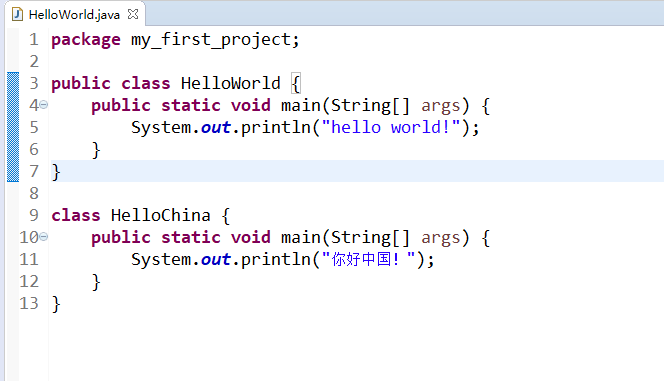Collapse the main method fold on line 10

tap(44, 237)
